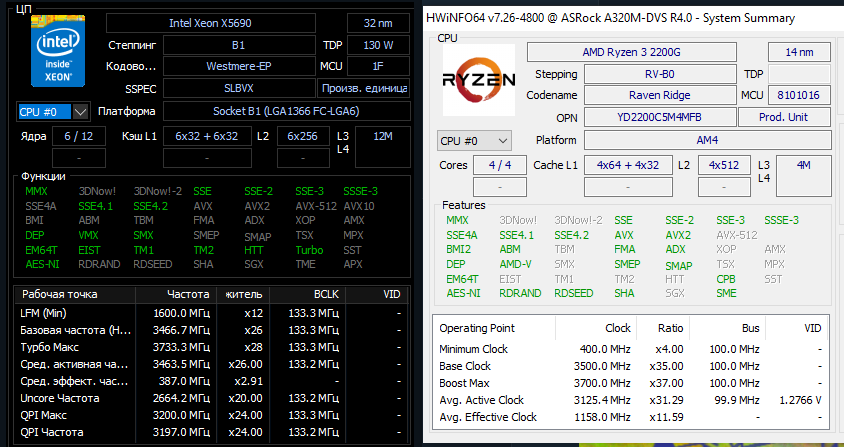The width and height of the screenshot is (844, 447).
Task: Select the QPI Макс row
Action: (x=211, y=415)
